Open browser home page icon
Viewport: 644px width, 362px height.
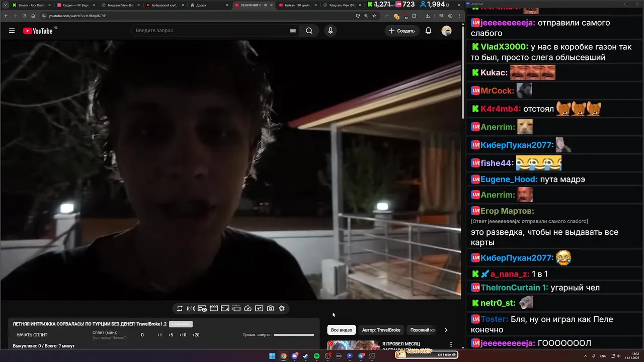tap(33, 16)
